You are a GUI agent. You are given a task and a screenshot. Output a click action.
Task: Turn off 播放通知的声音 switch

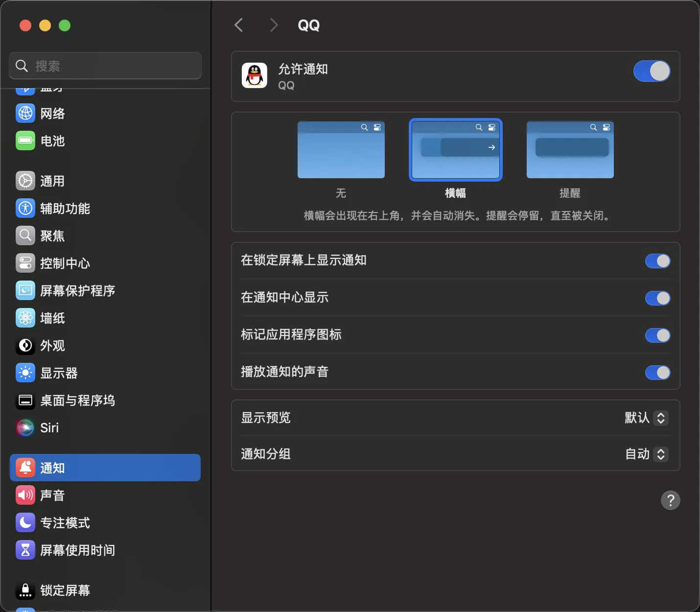click(657, 373)
